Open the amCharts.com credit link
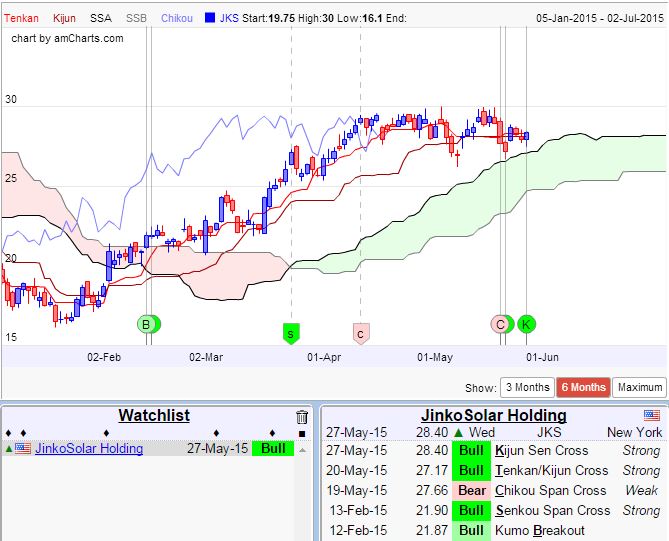The image size is (669, 541). coord(67,38)
